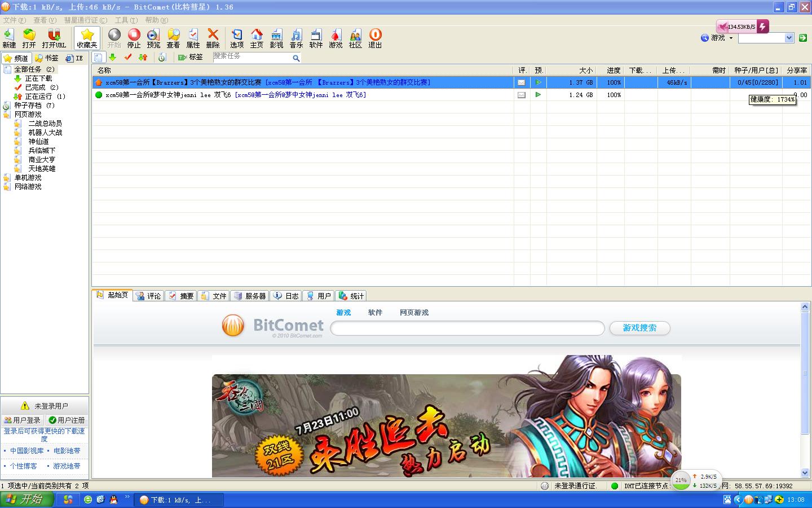The image size is (812, 508).
Task: Switch to the 频道 sidebar tab
Action: [x=16, y=58]
